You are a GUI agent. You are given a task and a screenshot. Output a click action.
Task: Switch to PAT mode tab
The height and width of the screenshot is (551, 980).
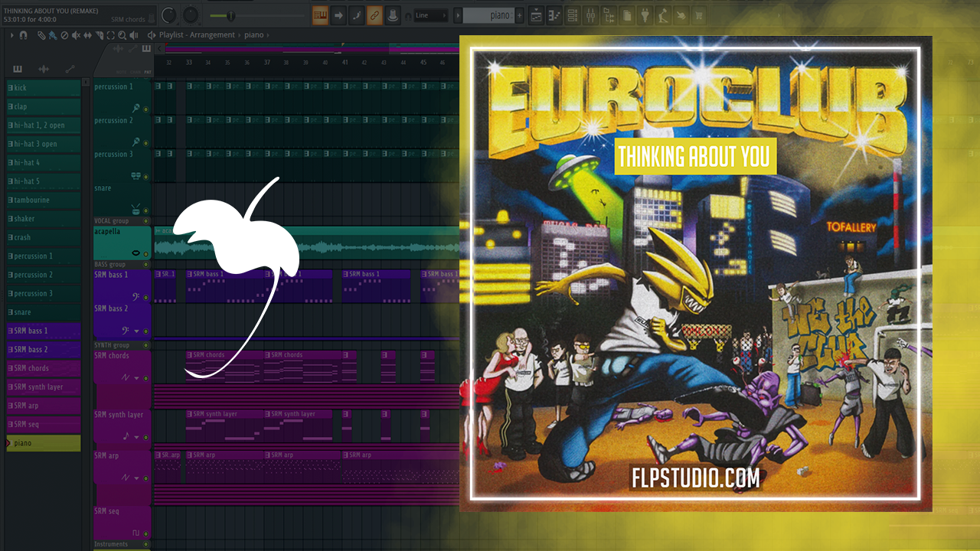pyautogui.click(x=149, y=71)
